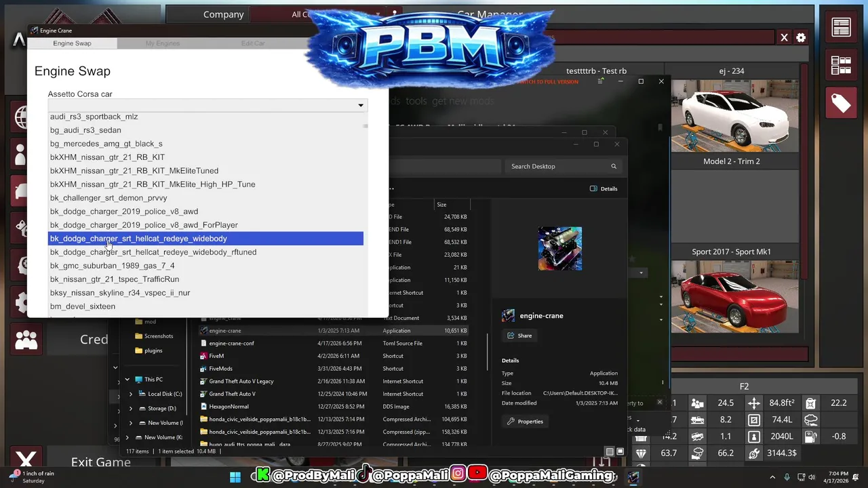This screenshot has height=488, width=868.
Task: Click wrench icon beside 3144.3$
Action: [x=753, y=453]
